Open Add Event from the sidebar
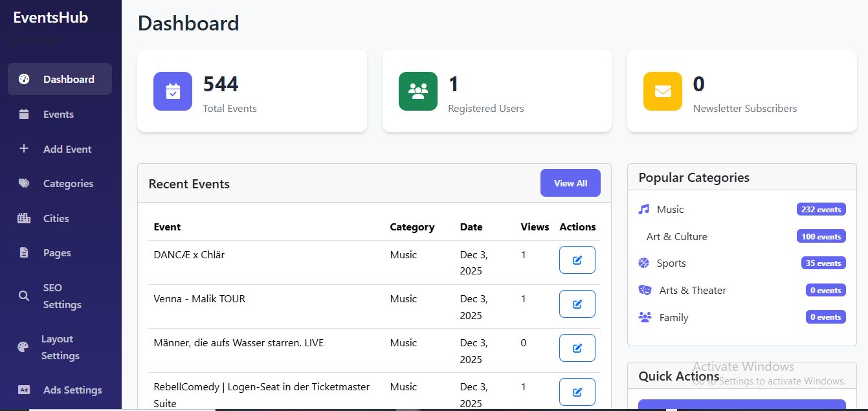This screenshot has width=868, height=411. (67, 149)
